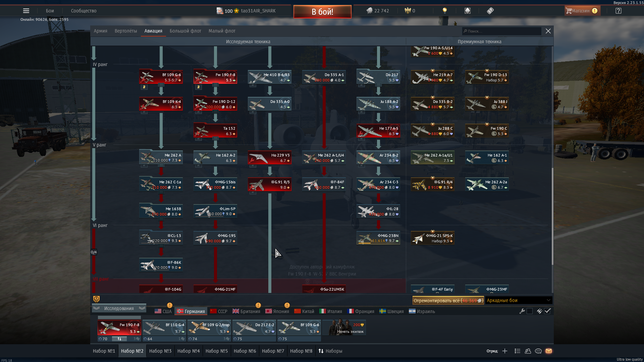
Task: Open the hamburger main menu
Action: pos(26,11)
